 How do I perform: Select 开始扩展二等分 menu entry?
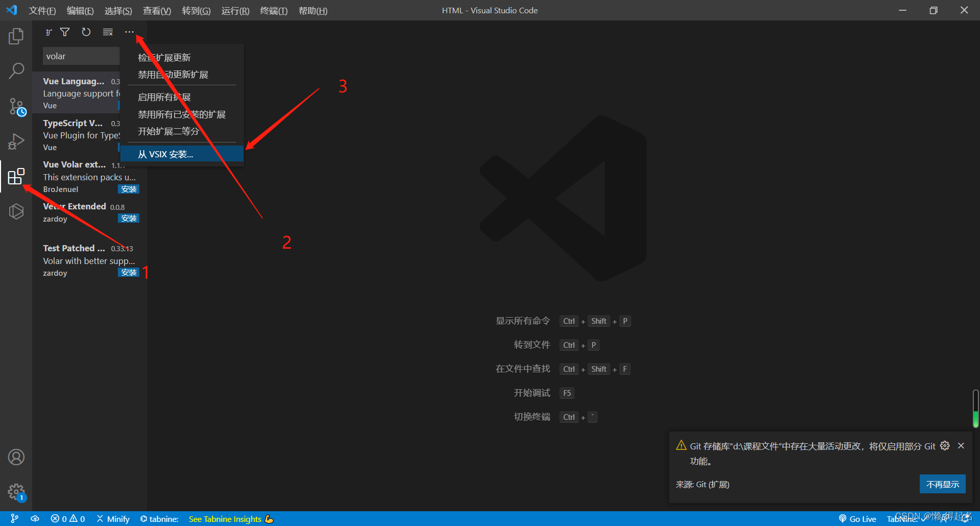click(182, 131)
